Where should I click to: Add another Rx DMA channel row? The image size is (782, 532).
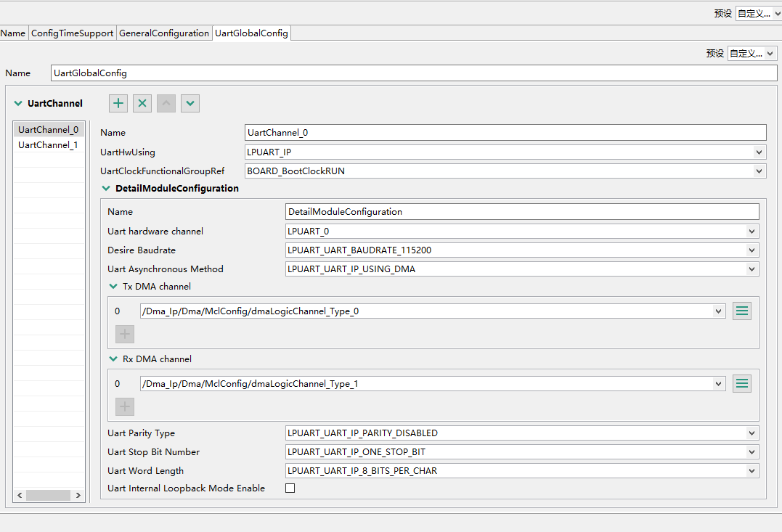(124, 406)
